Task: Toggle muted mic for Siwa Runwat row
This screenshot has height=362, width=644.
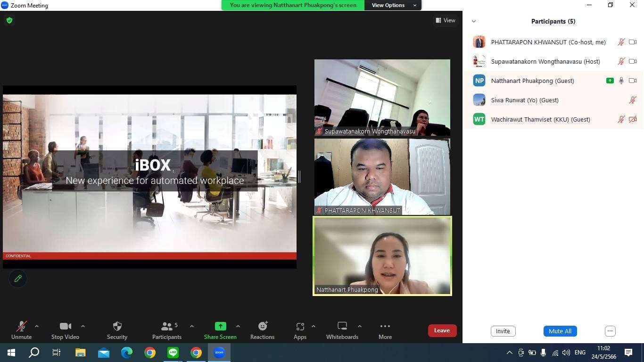Action: tap(633, 100)
